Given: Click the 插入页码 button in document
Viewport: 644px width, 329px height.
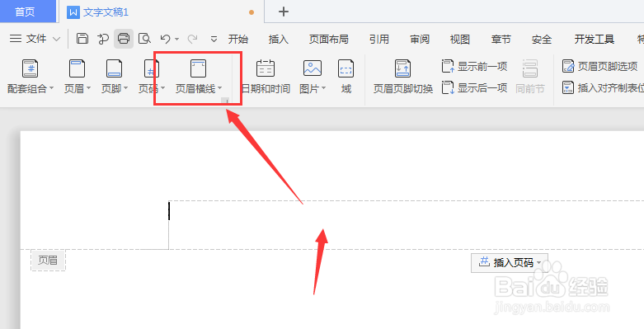Looking at the screenshot, I should point(510,262).
